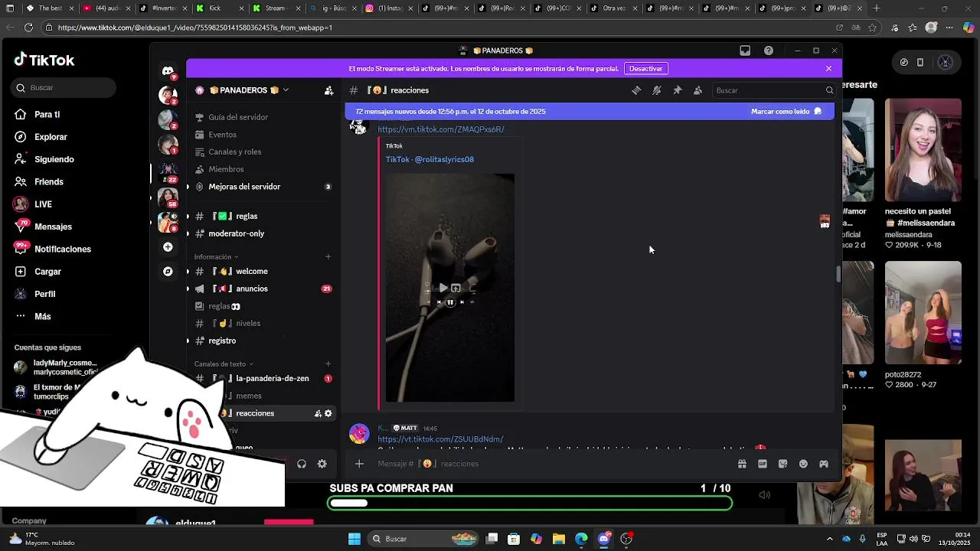Open 'necesito un pastel' TikTok video thumbnail

[923, 150]
